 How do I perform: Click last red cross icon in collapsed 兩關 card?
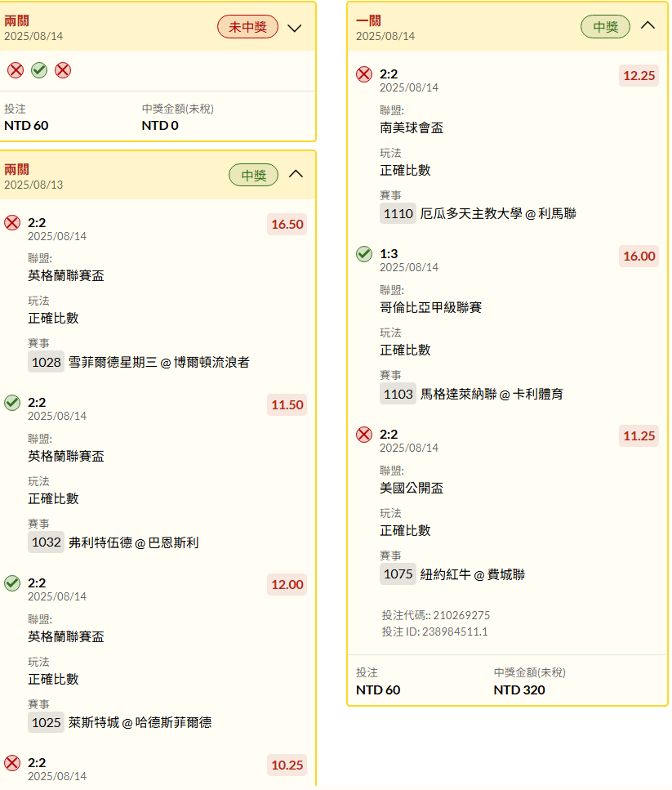pyautogui.click(x=63, y=70)
